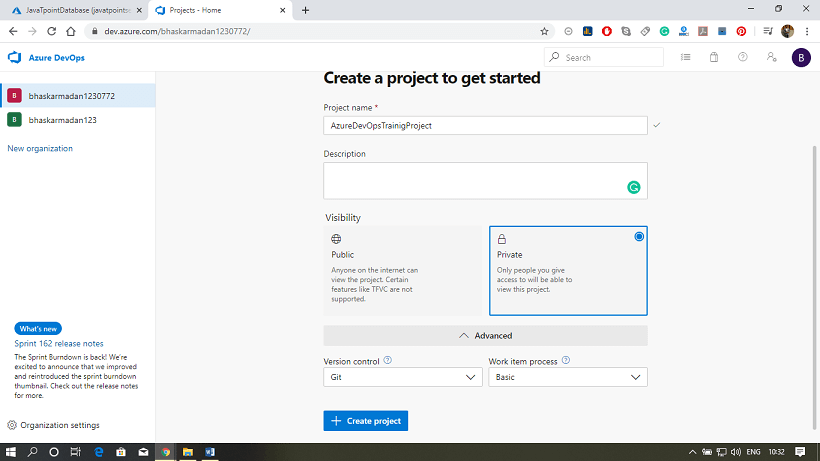Click the Create project button

[x=366, y=421]
